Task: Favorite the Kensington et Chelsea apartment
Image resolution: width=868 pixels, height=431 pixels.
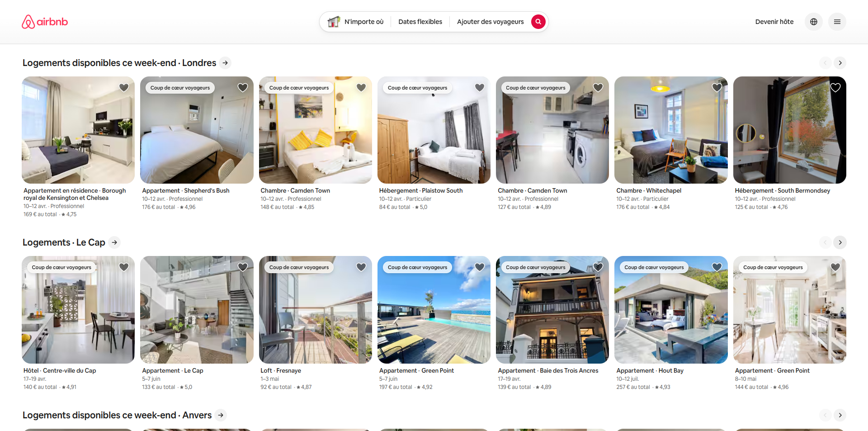Action: click(124, 88)
